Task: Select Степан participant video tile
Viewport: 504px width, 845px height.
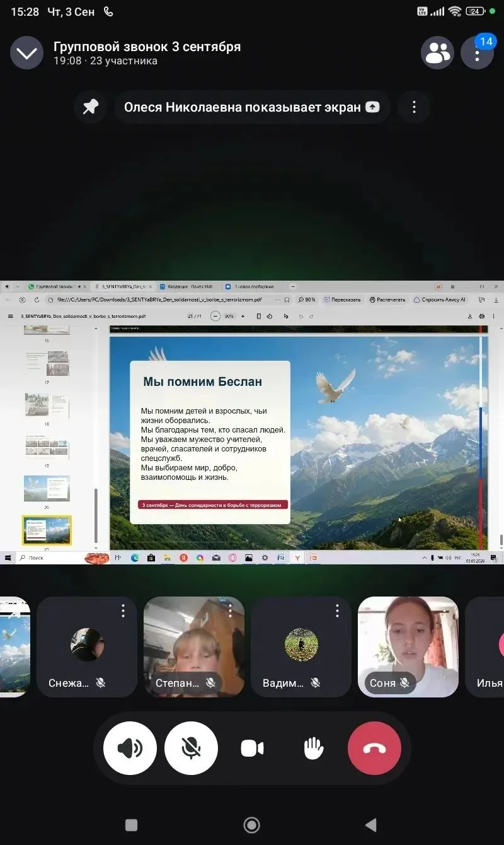Action: [194, 647]
